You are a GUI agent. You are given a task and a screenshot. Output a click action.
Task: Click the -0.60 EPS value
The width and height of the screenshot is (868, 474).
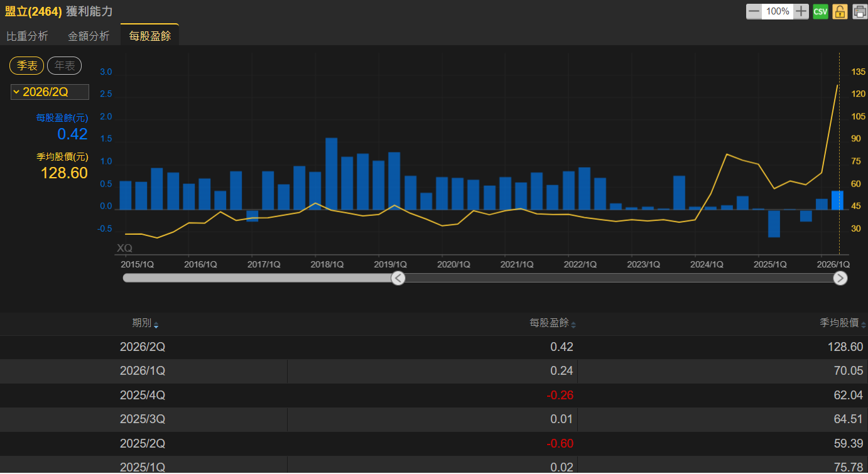pyautogui.click(x=560, y=444)
